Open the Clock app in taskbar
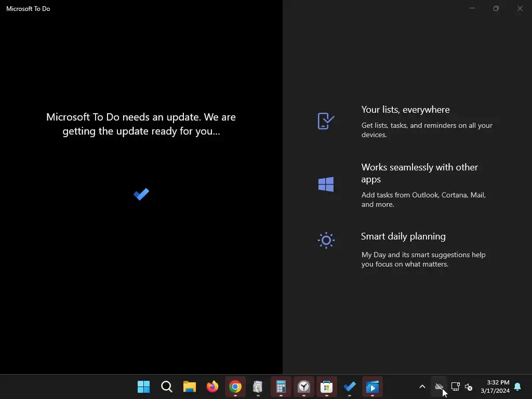The width and height of the screenshot is (532, 399). point(303,387)
